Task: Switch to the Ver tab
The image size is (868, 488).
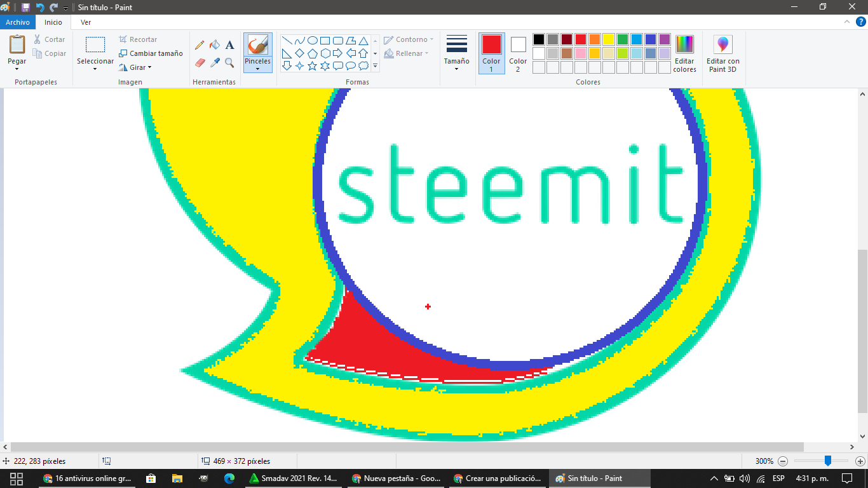Action: coord(86,22)
